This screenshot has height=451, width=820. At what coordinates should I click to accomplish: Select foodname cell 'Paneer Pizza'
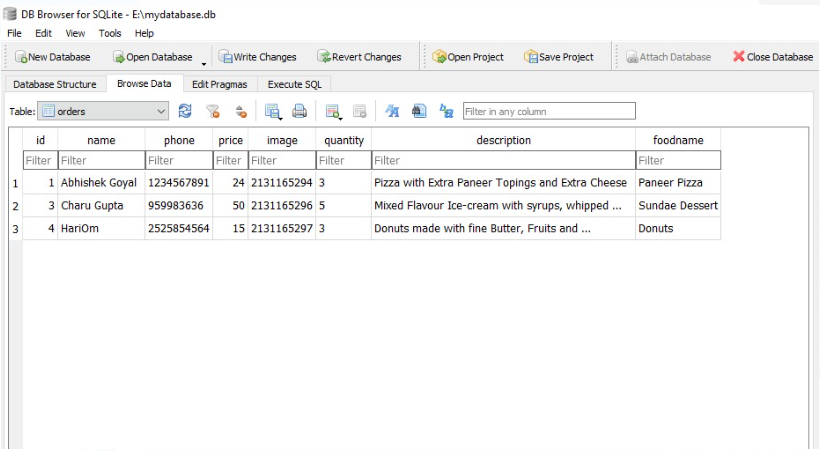pyautogui.click(x=678, y=183)
